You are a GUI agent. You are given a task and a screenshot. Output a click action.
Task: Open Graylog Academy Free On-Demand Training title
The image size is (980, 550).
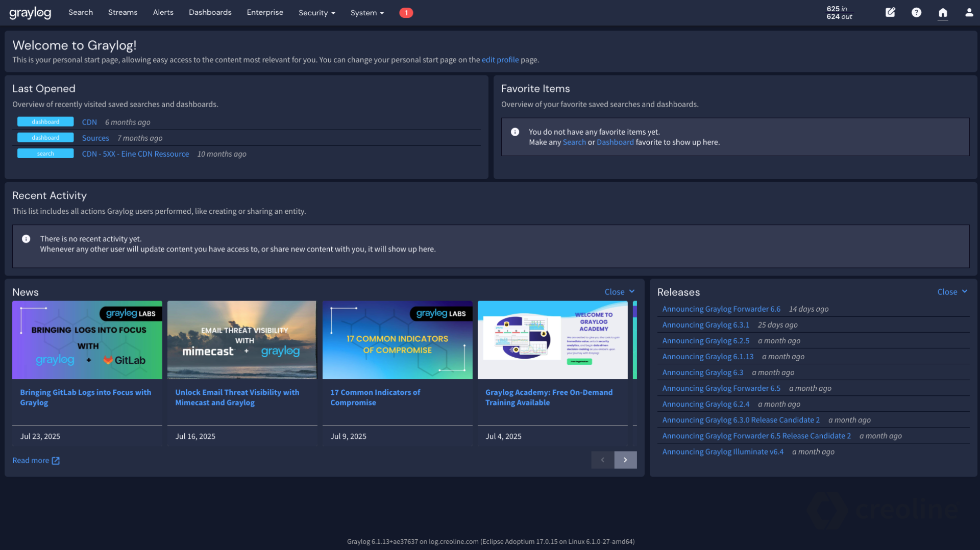(549, 397)
